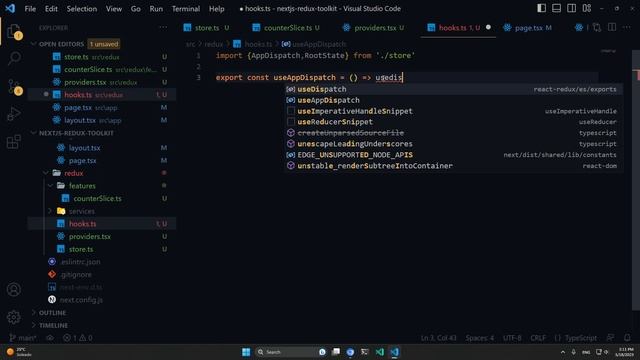Collapse the redux folder

(x=46, y=173)
